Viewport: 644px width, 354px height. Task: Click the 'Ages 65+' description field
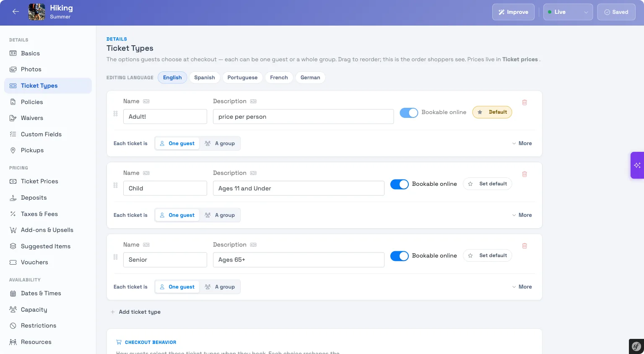click(299, 260)
